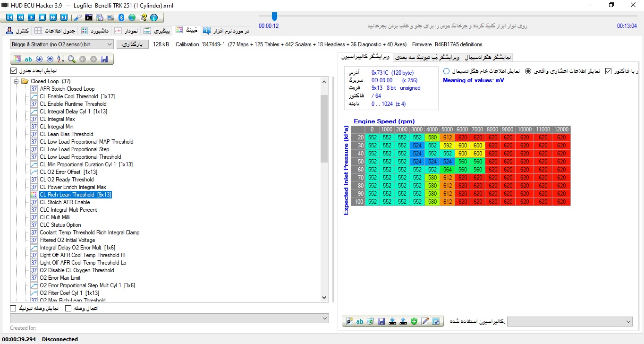The height and width of the screenshot is (344, 644).
Task: Collapse the Closed Loop folder
Action: [17, 81]
